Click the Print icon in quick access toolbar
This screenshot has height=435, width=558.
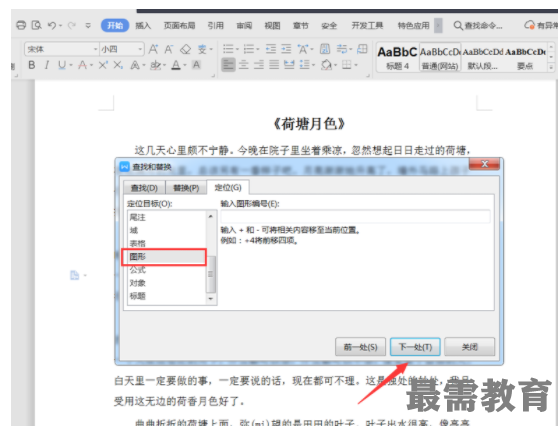pos(21,25)
